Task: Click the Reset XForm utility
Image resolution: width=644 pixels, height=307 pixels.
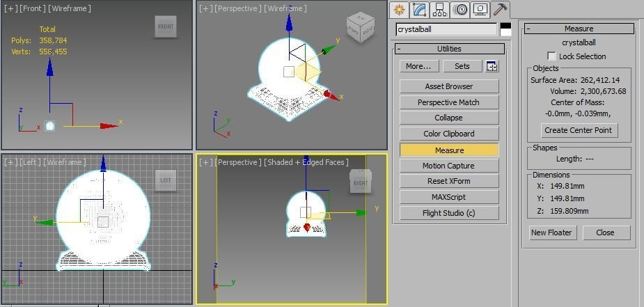Action: (449, 181)
